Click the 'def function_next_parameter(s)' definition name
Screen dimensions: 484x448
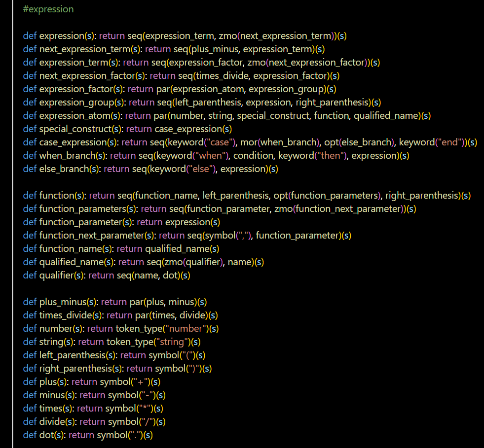coord(92,235)
